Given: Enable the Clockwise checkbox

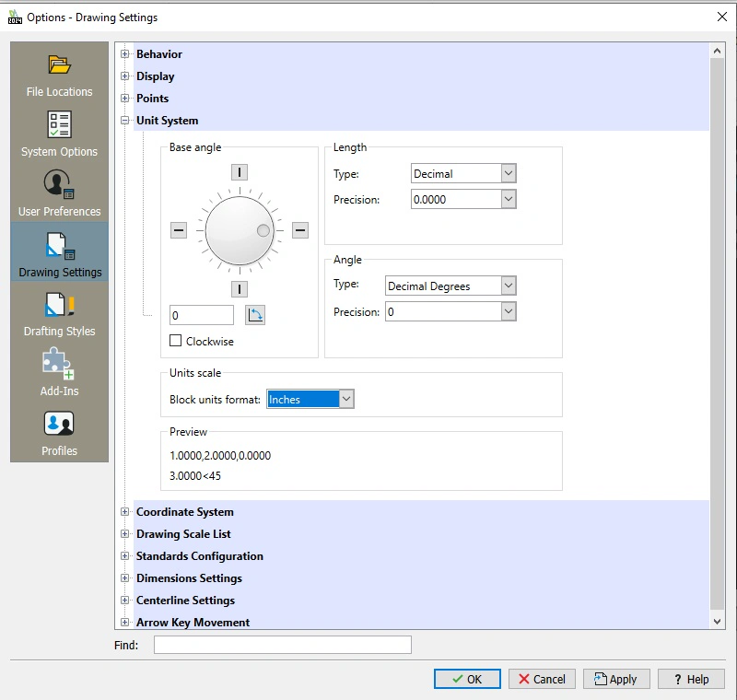Looking at the screenshot, I should (175, 341).
